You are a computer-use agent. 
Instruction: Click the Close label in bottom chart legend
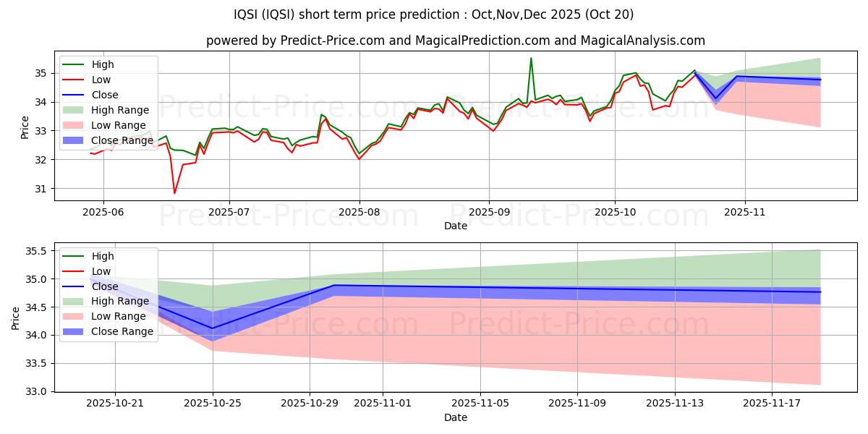(105, 286)
